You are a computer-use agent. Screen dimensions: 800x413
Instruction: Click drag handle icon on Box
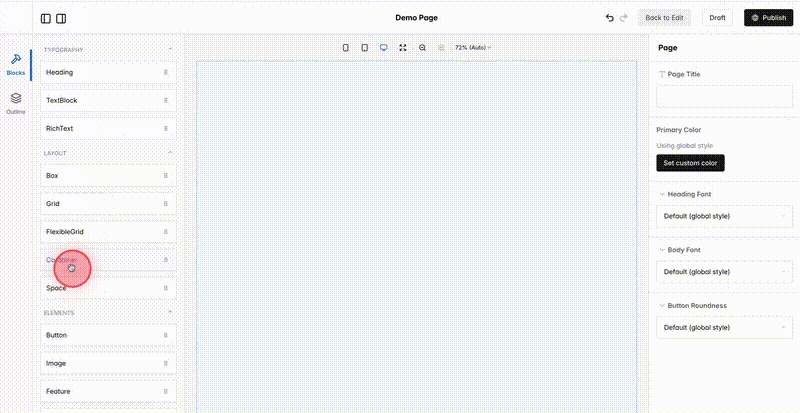pyautogui.click(x=165, y=176)
